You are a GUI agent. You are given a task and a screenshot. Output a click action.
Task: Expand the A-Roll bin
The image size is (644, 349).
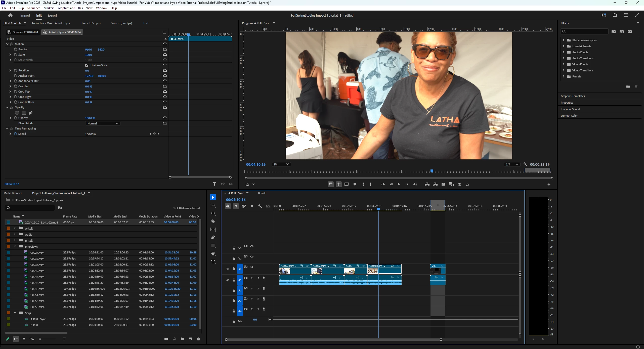(15, 228)
